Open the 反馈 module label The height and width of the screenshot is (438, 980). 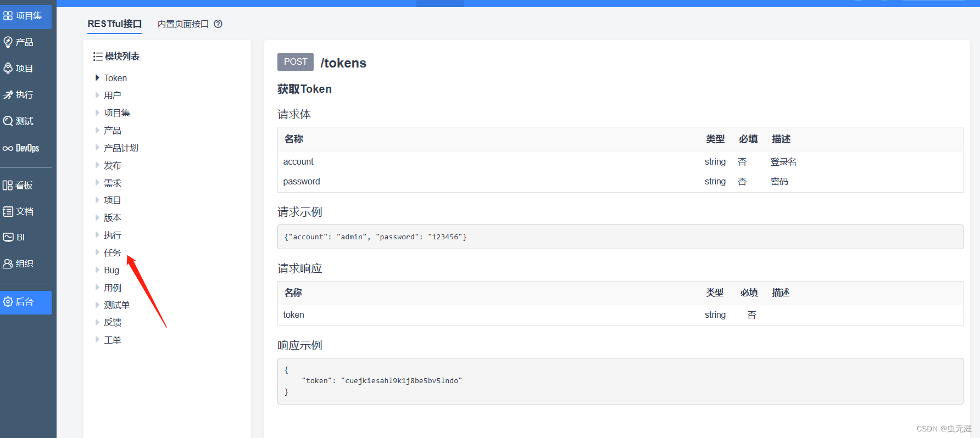(x=113, y=322)
